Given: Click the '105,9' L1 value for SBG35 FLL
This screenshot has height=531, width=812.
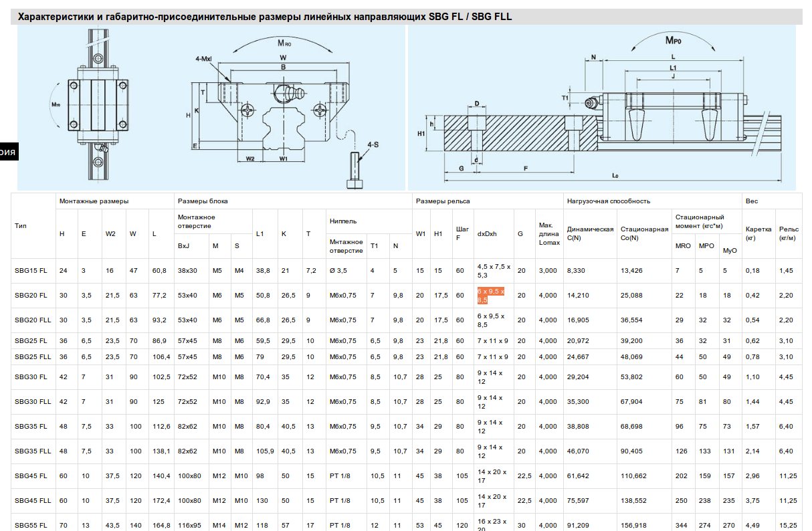Looking at the screenshot, I should pyautogui.click(x=266, y=451).
